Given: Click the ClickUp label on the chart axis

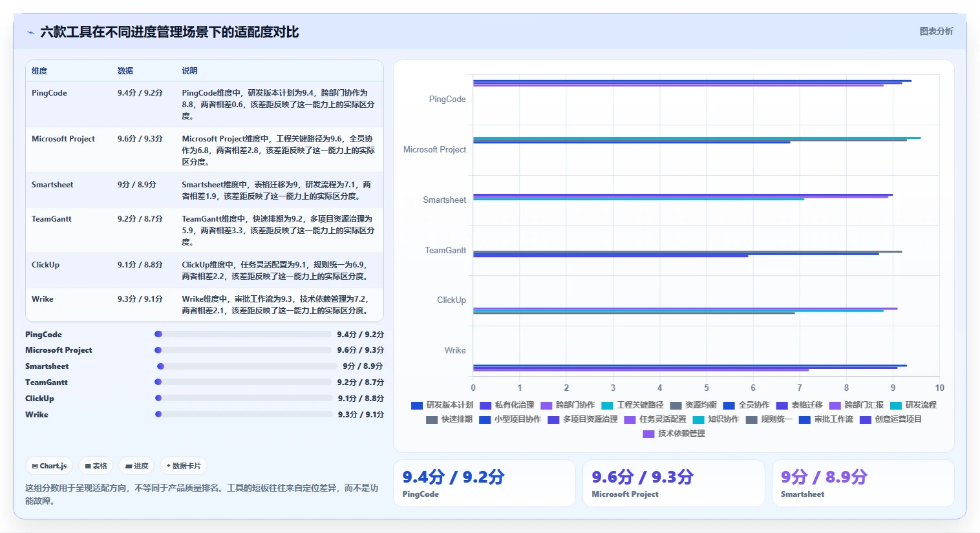Looking at the screenshot, I should coord(451,300).
